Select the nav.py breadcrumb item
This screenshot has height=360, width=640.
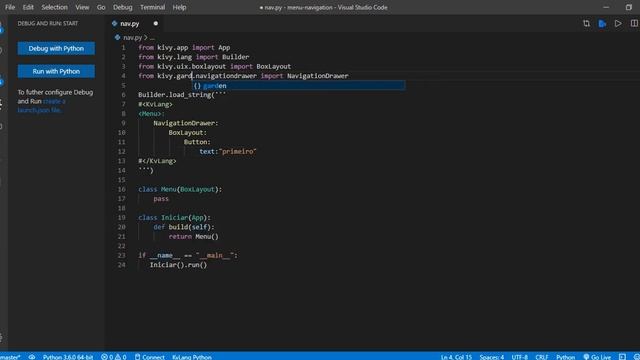click(x=133, y=38)
